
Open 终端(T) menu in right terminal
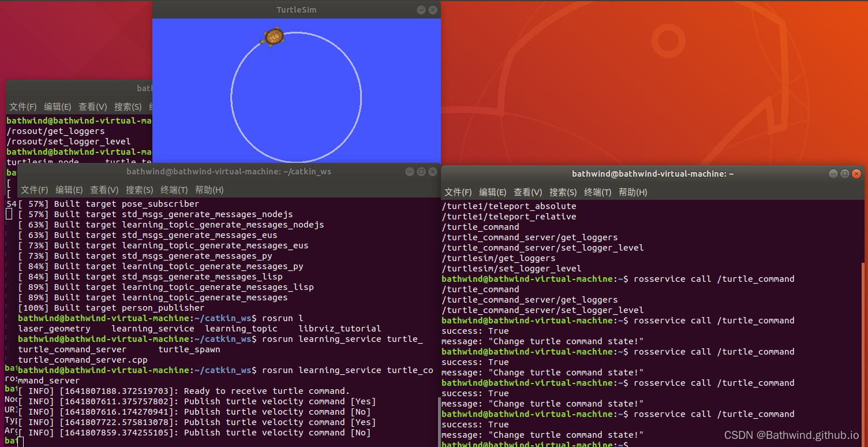point(598,192)
